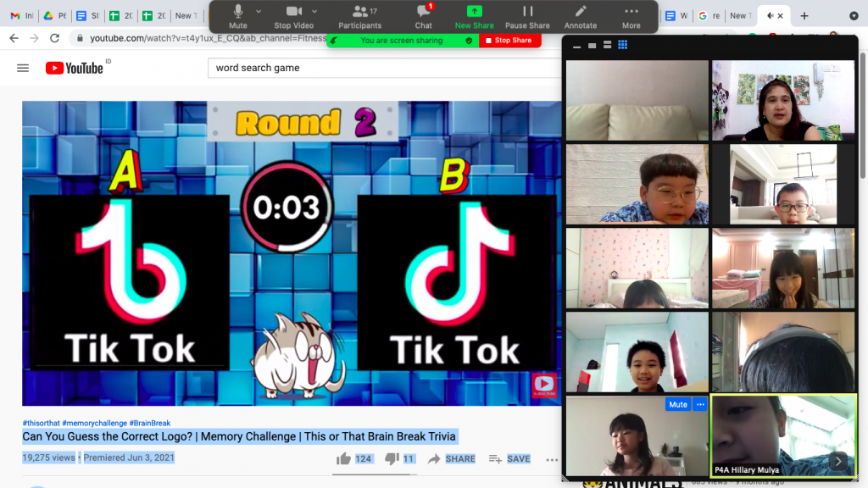Click the SHARE button under the video
The height and width of the screenshot is (488, 868).
[451, 458]
